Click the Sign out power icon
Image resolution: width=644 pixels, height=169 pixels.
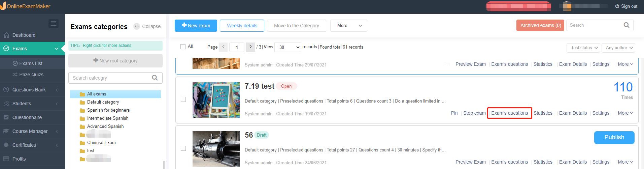coord(617,6)
